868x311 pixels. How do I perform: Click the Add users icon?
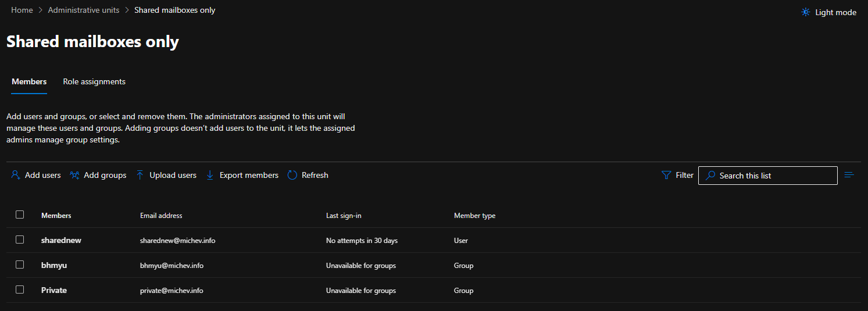pyautogui.click(x=16, y=175)
